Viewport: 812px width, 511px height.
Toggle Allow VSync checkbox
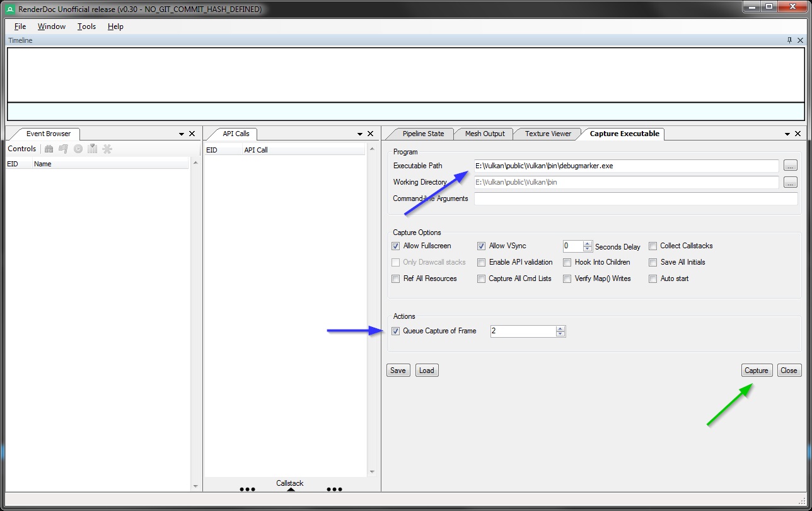(x=481, y=246)
